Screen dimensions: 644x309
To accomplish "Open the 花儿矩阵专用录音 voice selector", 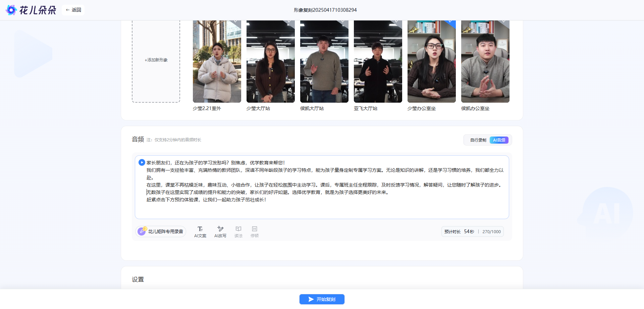I will (161, 231).
